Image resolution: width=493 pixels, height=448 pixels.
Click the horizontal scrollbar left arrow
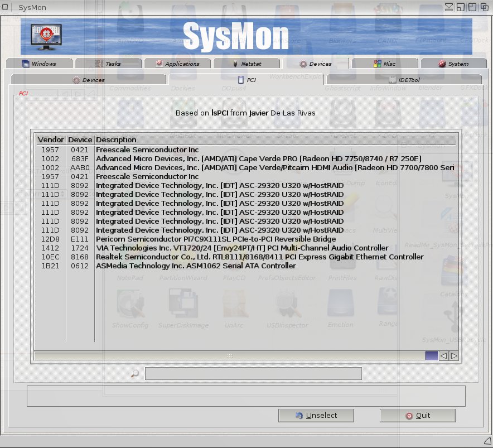click(443, 356)
